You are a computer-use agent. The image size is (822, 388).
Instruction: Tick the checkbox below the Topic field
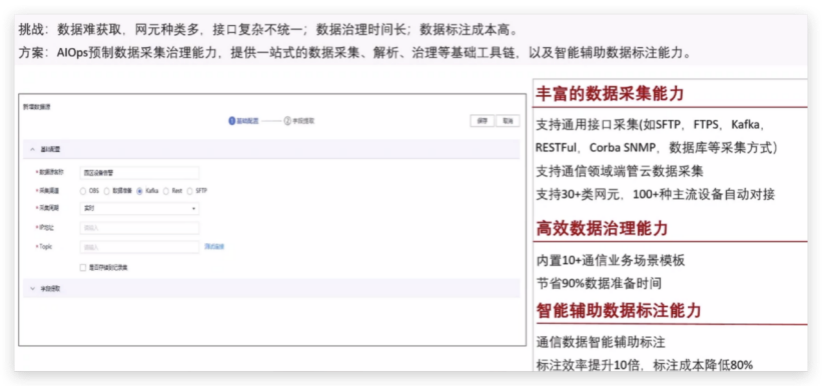[x=83, y=267]
